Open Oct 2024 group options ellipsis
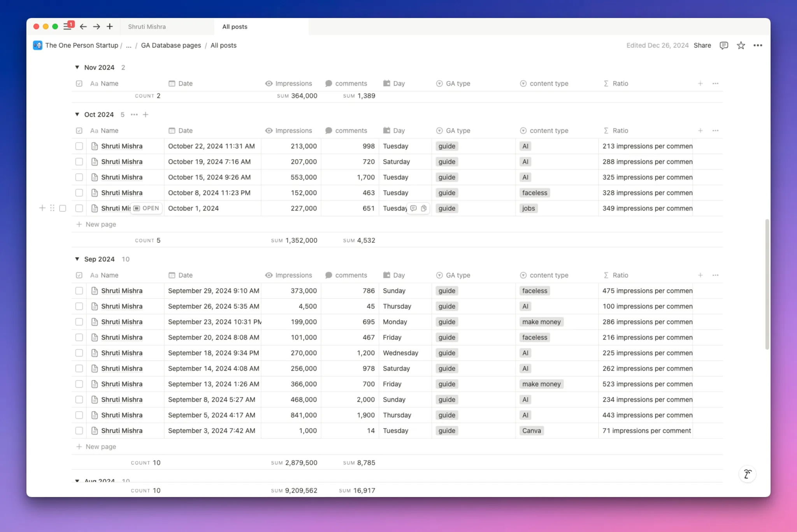Screen dimensions: 797x532 click(x=134, y=114)
